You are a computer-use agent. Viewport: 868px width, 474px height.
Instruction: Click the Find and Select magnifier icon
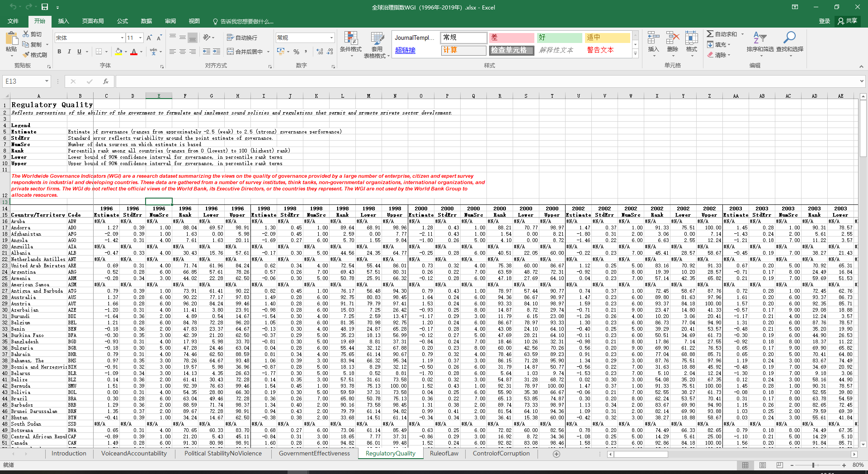point(789,38)
